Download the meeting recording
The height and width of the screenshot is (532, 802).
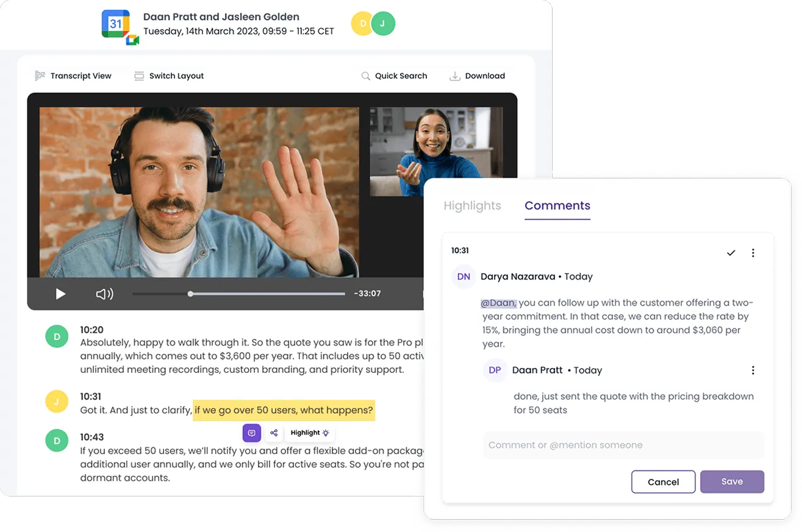pos(477,76)
